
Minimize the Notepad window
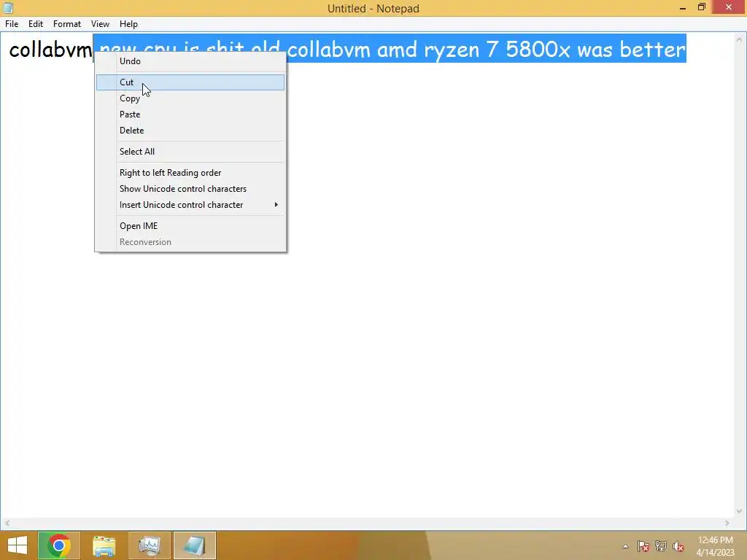pyautogui.click(x=683, y=7)
